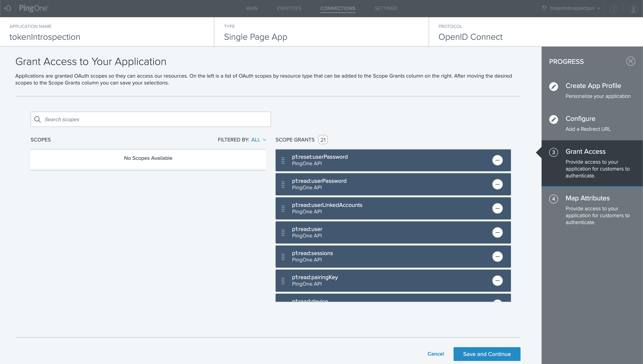Click the help question mark icon
The height and width of the screenshot is (364, 643).
click(x=614, y=9)
